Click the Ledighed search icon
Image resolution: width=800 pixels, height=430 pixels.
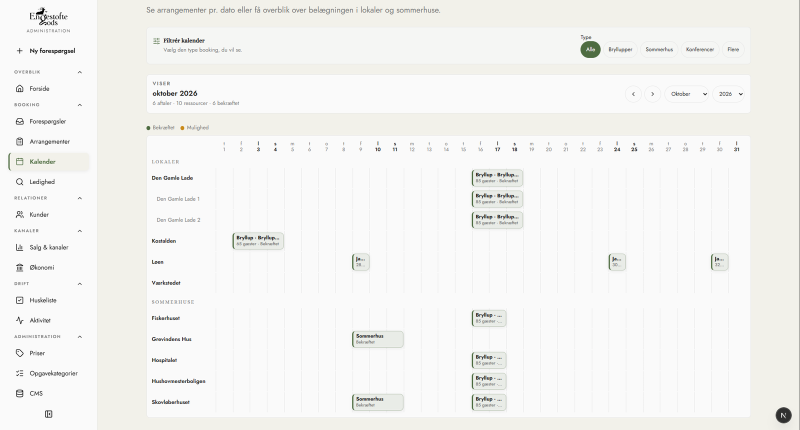(x=19, y=182)
